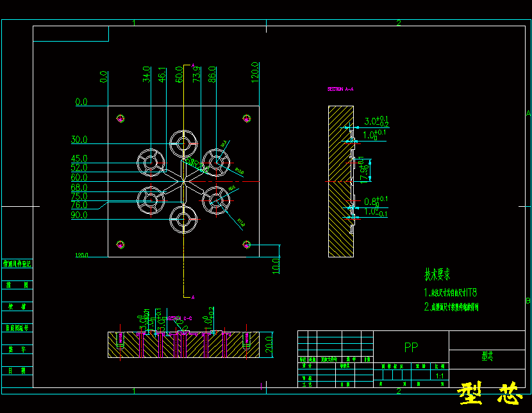
Task: Click the 技术要求 heading
Action: tap(437, 275)
